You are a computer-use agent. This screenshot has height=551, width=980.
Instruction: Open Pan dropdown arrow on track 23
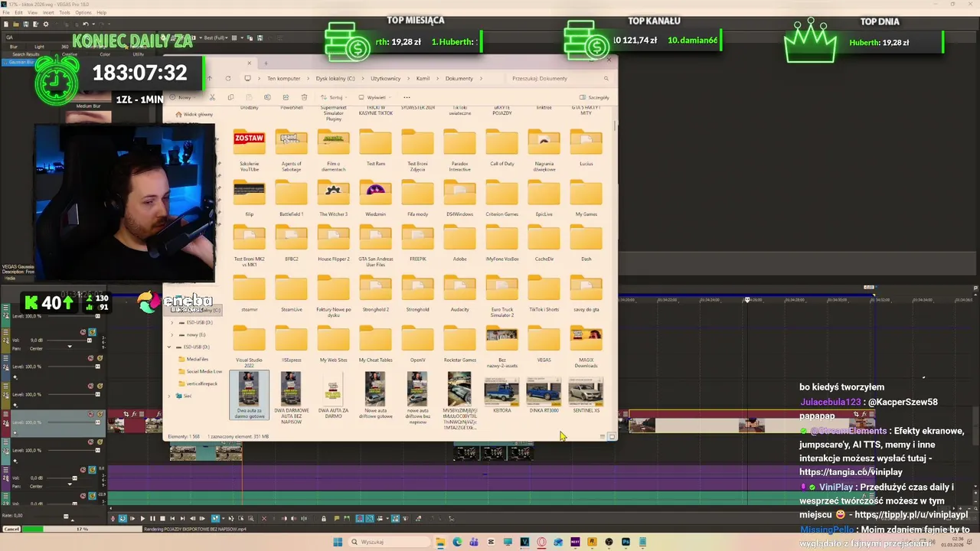click(x=70, y=347)
